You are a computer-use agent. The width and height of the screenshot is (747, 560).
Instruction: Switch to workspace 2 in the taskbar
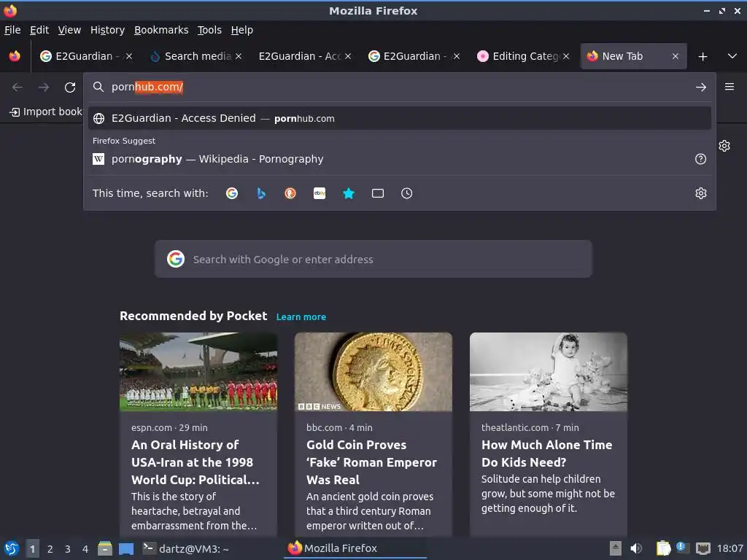click(50, 549)
